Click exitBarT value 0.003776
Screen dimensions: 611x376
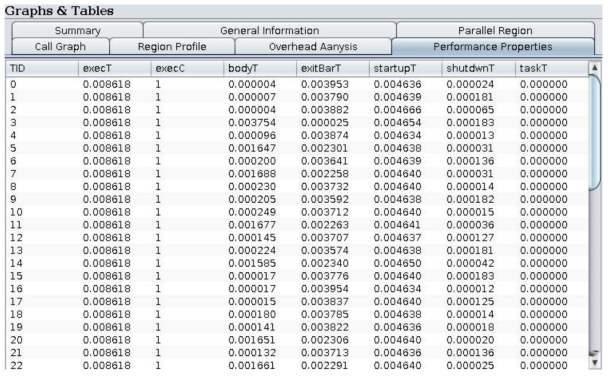pos(325,276)
